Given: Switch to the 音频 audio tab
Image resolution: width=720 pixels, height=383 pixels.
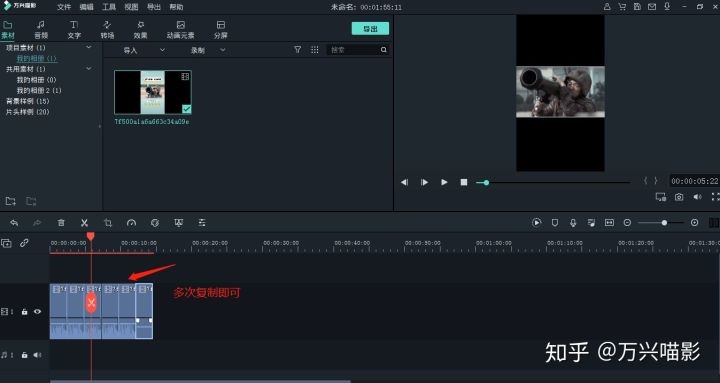Looking at the screenshot, I should coord(41,30).
